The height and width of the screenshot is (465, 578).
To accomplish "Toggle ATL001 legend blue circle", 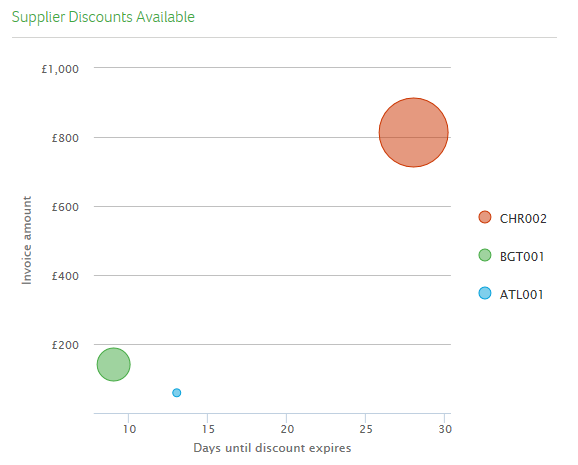I will (485, 293).
